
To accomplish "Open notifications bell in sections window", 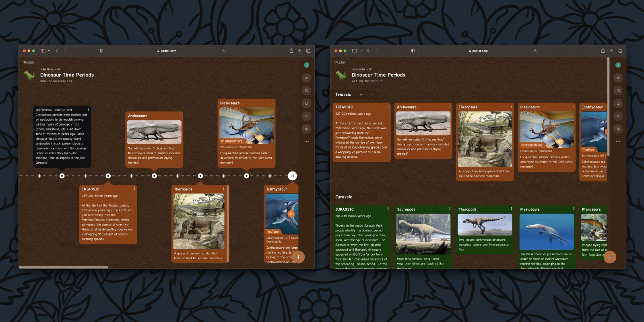I will [618, 103].
